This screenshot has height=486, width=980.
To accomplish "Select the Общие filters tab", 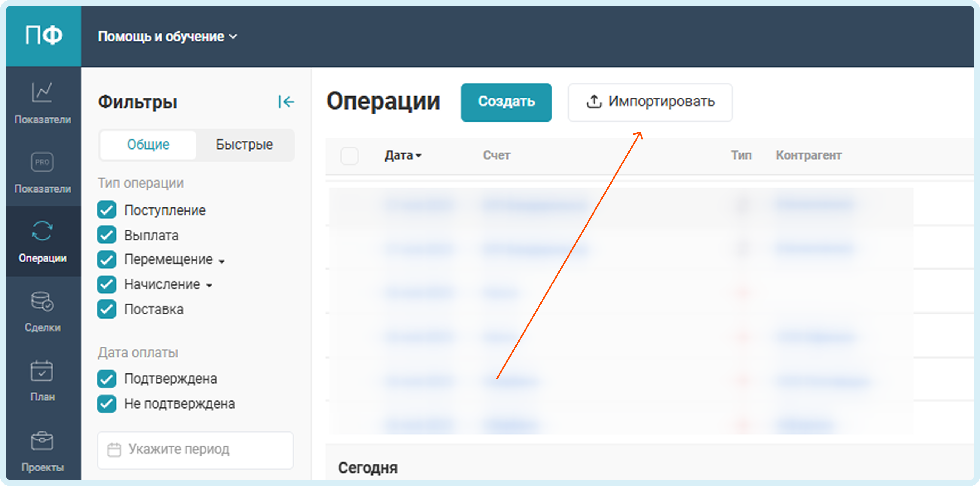I will [x=148, y=145].
